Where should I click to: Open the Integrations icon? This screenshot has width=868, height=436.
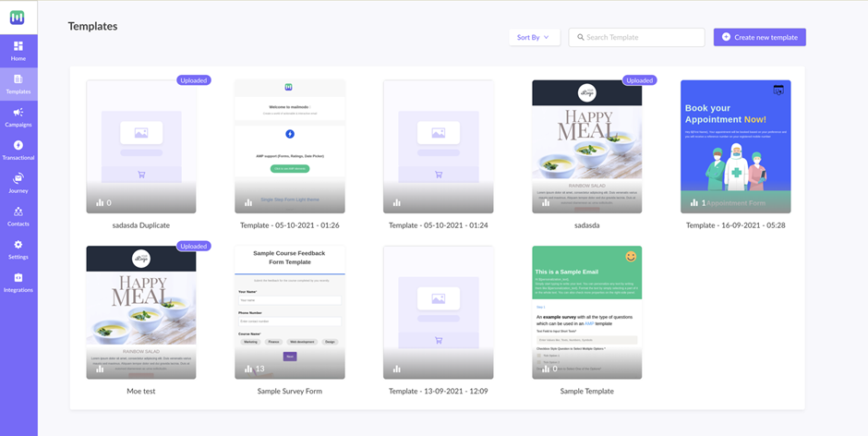[x=18, y=277]
